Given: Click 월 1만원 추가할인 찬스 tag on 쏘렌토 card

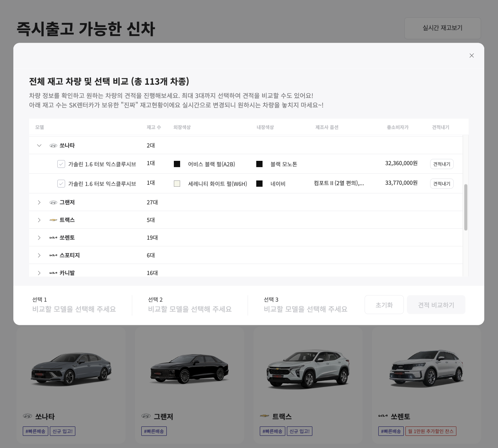Looking at the screenshot, I should click(431, 431).
